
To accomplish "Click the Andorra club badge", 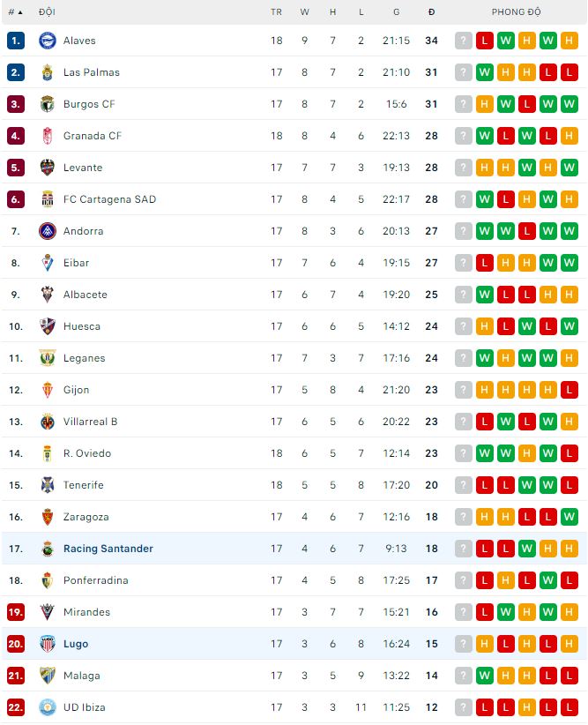I will tap(48, 231).
